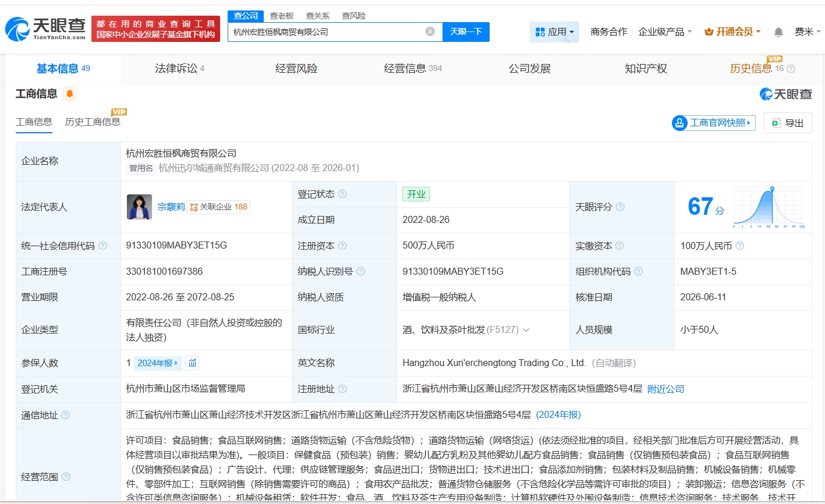Open the 天眼评分 distribution chart
Screen dimensions: 825x504
pos(769,207)
